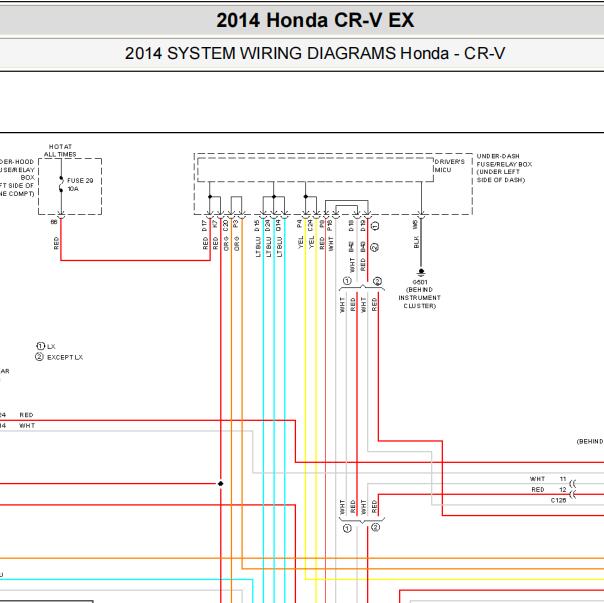Click the "LT BLU" label beside D15
The height and width of the screenshot is (603, 604).
(258, 247)
